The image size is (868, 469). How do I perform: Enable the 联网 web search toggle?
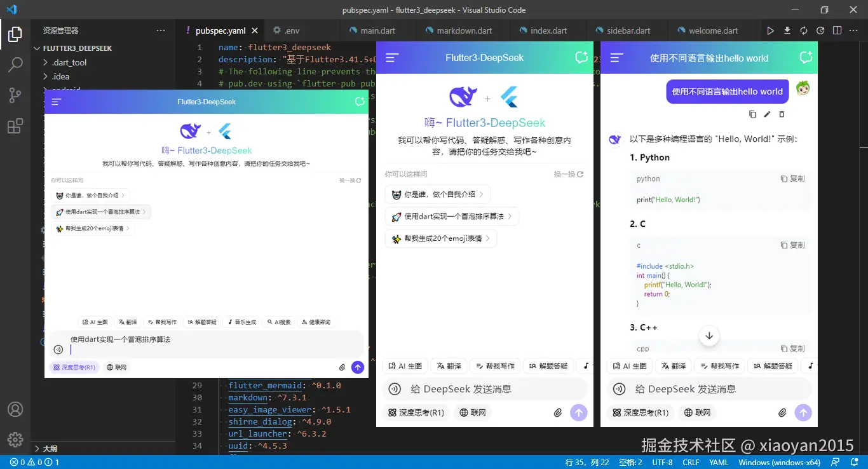697,412
